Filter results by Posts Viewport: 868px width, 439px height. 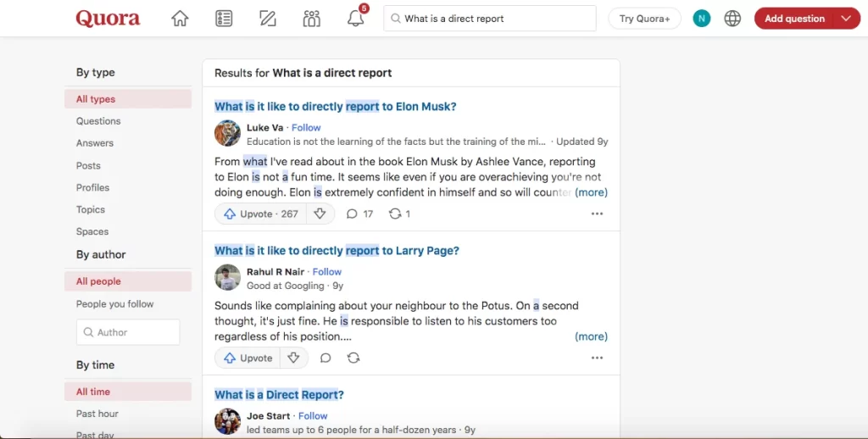[88, 165]
